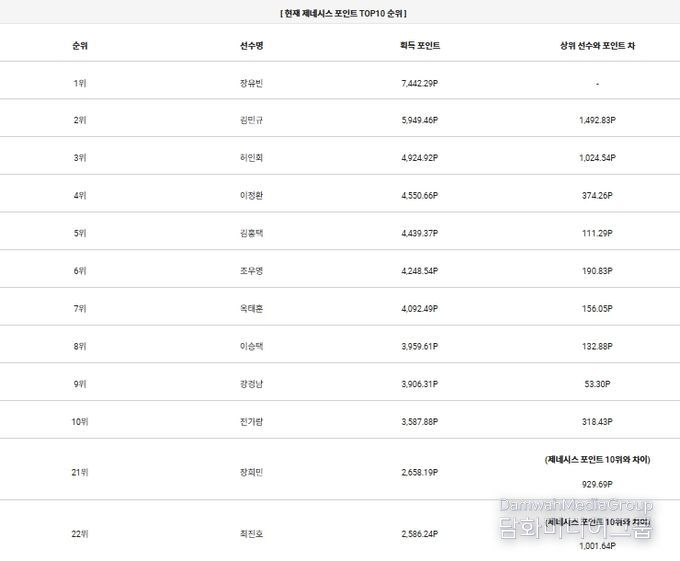Select the 53.30P difference value
The width and height of the screenshot is (680, 561).
(x=597, y=384)
